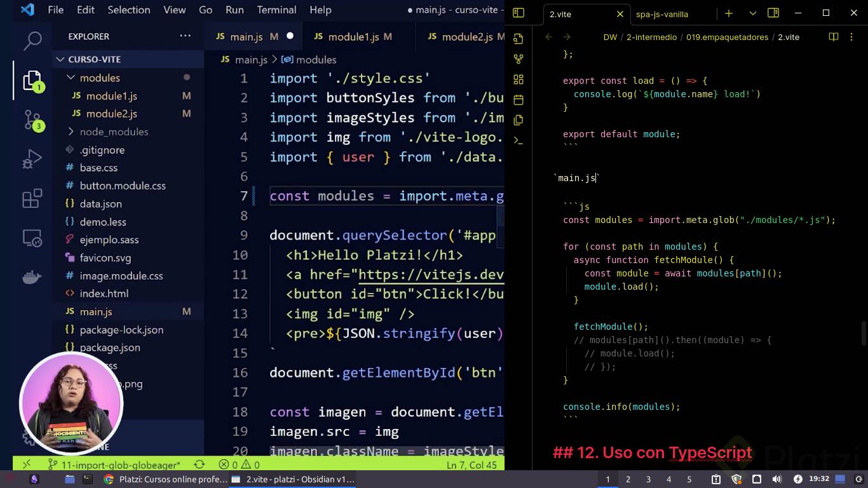Switch to workspace 3 in the taskbar
Image resolution: width=868 pixels, height=488 pixels.
tap(648, 479)
